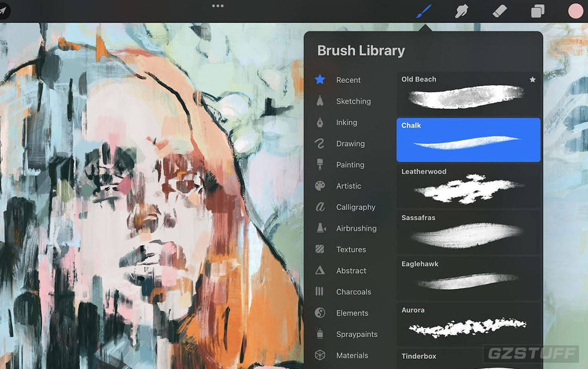Select the Calligraphy category label
Image resolution: width=588 pixels, height=369 pixels.
pos(356,207)
